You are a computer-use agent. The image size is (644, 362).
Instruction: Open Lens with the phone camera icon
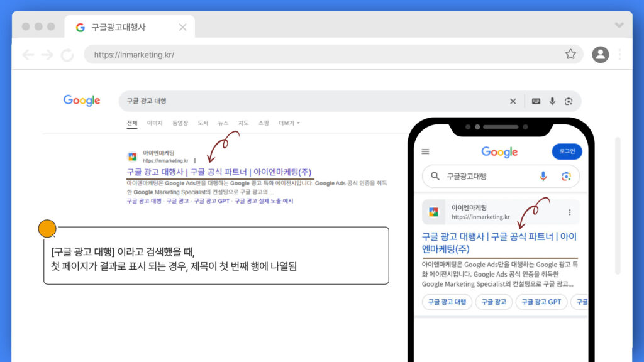coord(566,177)
